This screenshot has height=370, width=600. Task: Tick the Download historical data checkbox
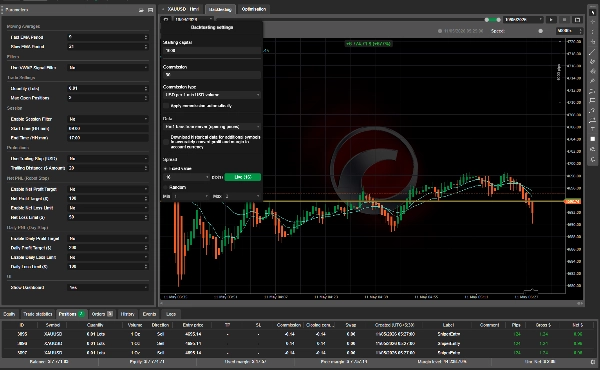tap(166, 142)
